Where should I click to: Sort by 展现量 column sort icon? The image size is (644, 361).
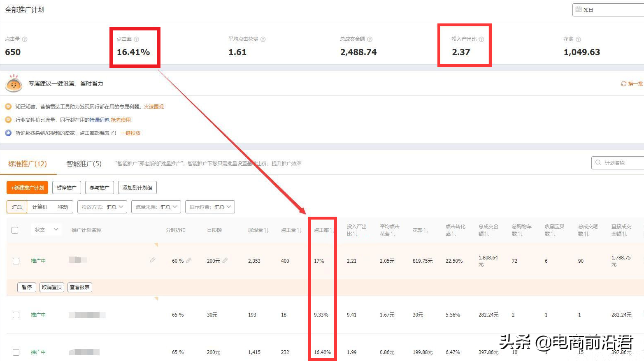266,230
